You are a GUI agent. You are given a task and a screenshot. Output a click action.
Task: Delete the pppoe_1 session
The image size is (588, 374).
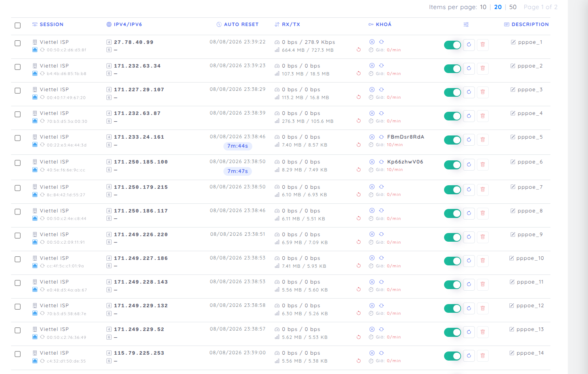[x=483, y=45]
